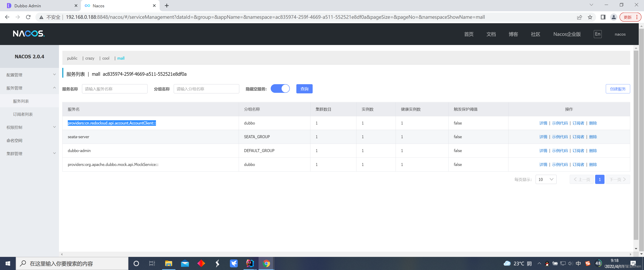
Task: Open the Chrome profile avatar icon
Action: click(613, 17)
